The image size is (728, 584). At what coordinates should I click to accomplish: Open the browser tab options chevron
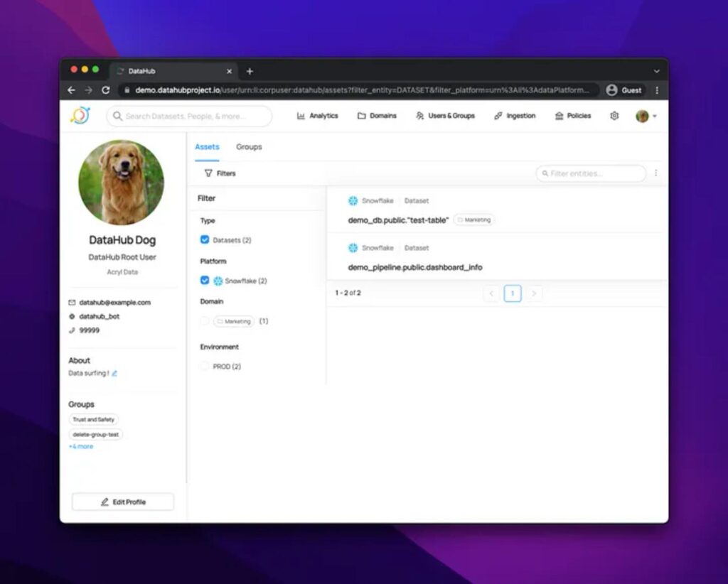(x=655, y=71)
